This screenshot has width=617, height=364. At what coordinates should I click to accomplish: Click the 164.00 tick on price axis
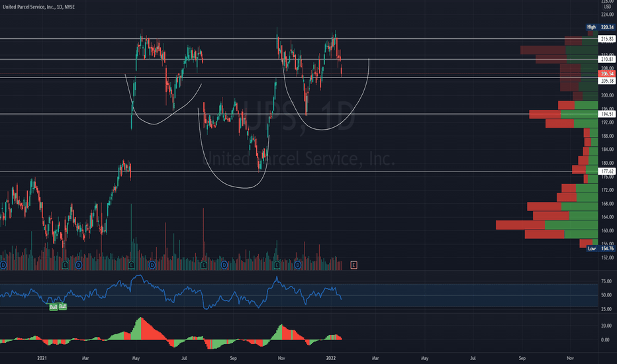tap(607, 217)
